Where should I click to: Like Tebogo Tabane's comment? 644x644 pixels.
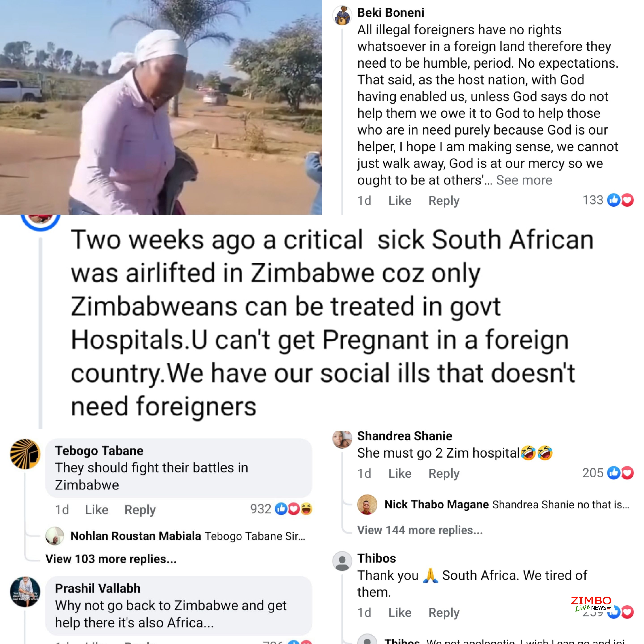point(97,510)
